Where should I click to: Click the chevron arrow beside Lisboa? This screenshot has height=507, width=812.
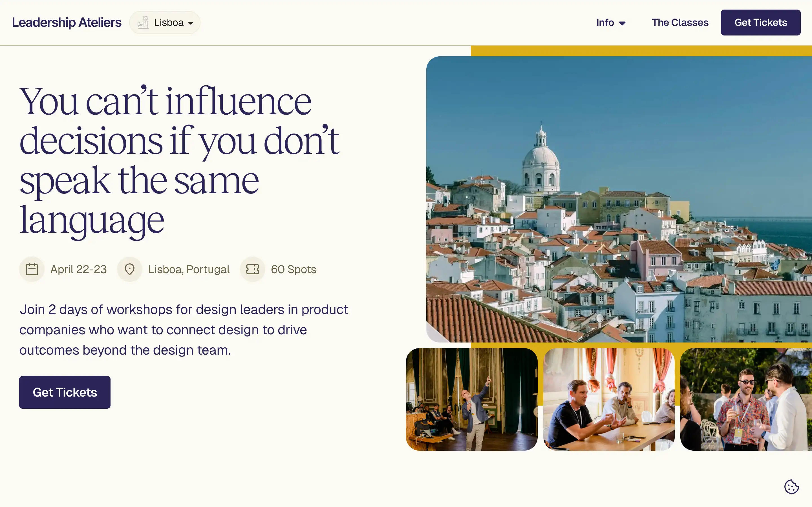(190, 23)
